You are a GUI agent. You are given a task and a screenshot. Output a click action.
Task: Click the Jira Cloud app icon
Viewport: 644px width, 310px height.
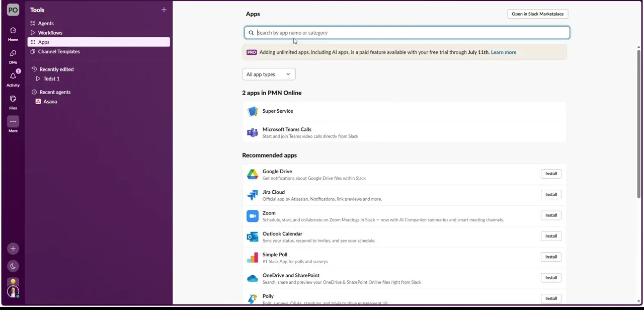(253, 195)
